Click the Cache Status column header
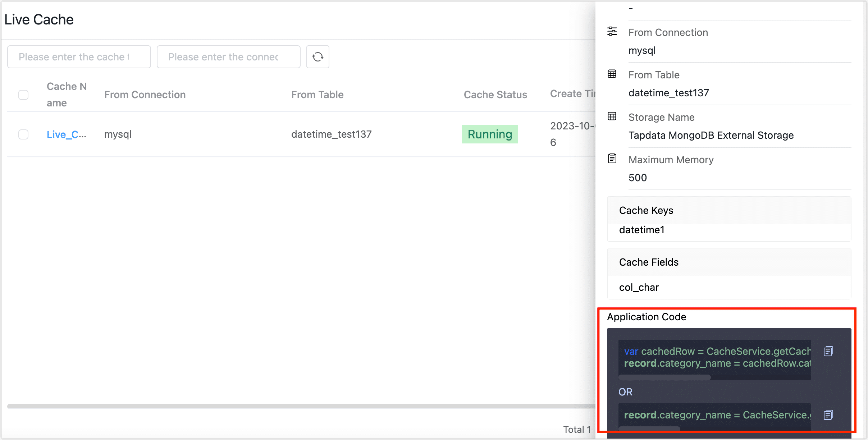 point(495,95)
